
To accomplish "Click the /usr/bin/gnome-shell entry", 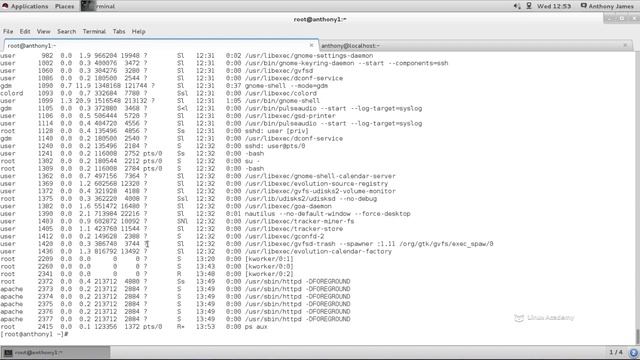I will pyautogui.click(x=282, y=101).
